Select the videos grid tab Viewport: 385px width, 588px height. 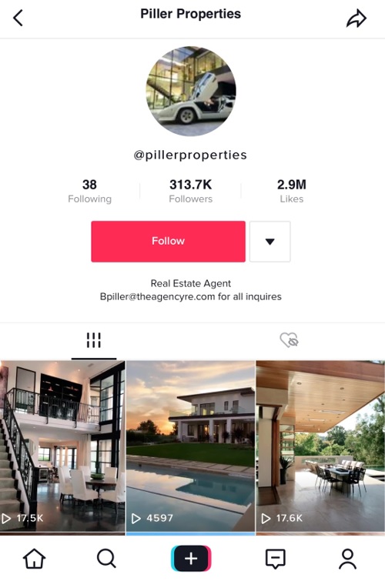94,340
